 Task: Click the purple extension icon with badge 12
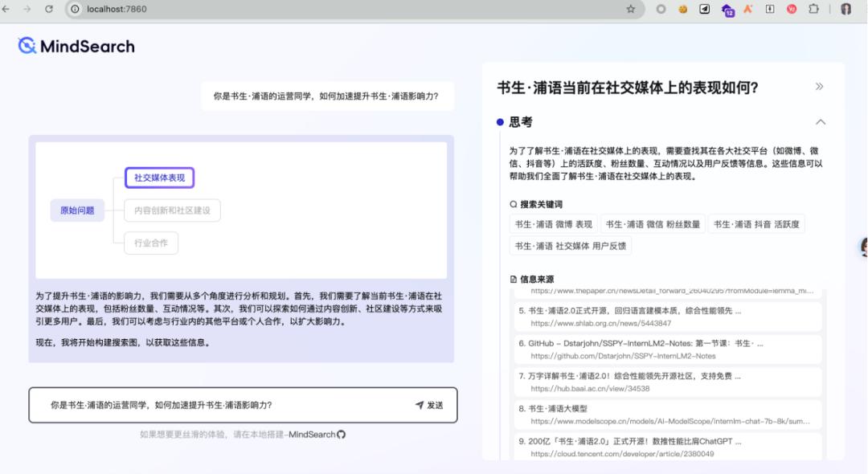(727, 10)
